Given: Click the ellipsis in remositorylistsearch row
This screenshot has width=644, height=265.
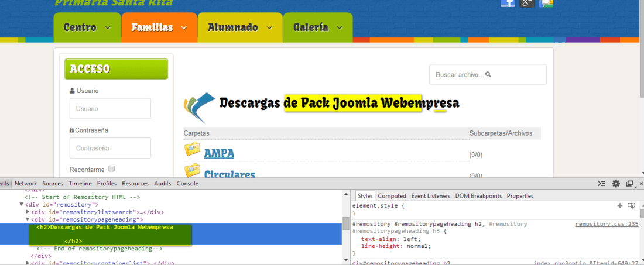Looking at the screenshot, I should (x=142, y=212).
